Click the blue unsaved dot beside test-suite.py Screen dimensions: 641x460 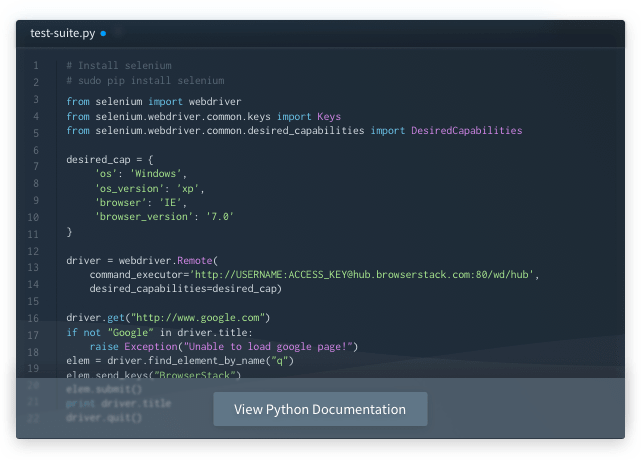coord(103,33)
